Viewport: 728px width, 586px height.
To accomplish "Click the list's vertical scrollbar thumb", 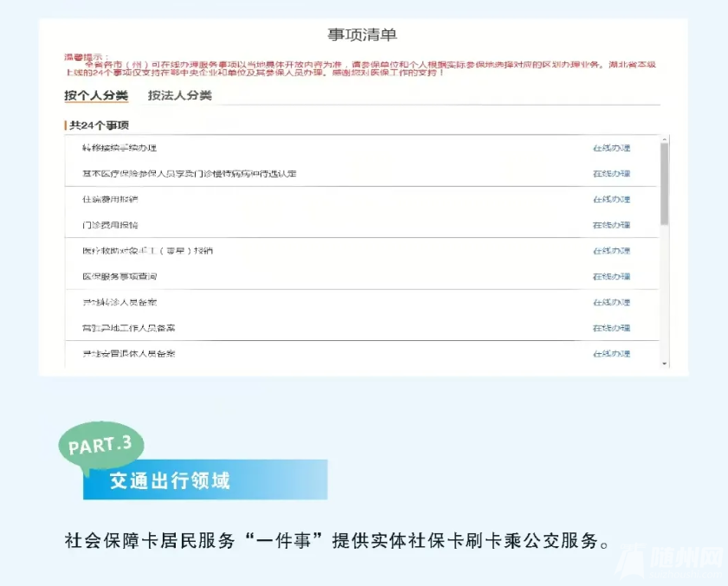I will pyautogui.click(x=665, y=184).
